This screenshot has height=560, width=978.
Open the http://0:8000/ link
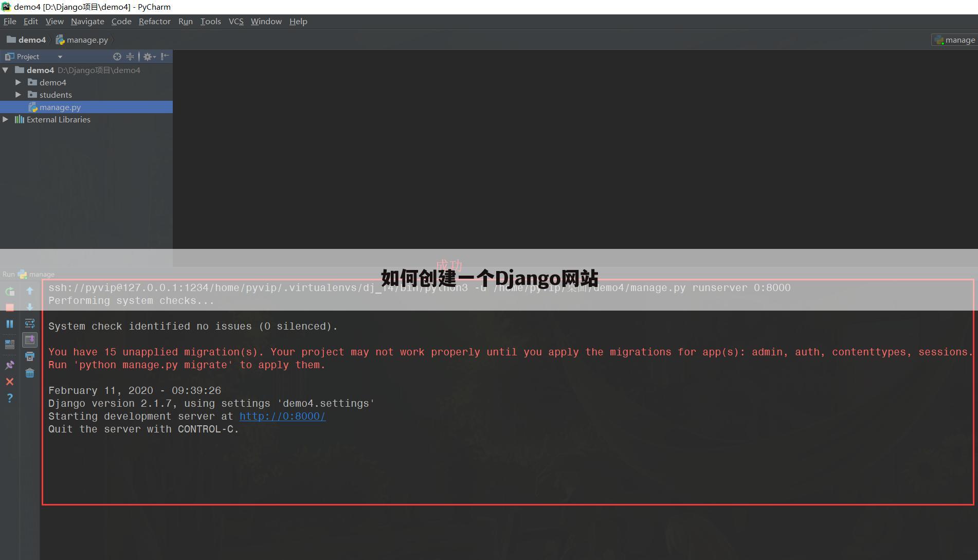pyautogui.click(x=282, y=416)
